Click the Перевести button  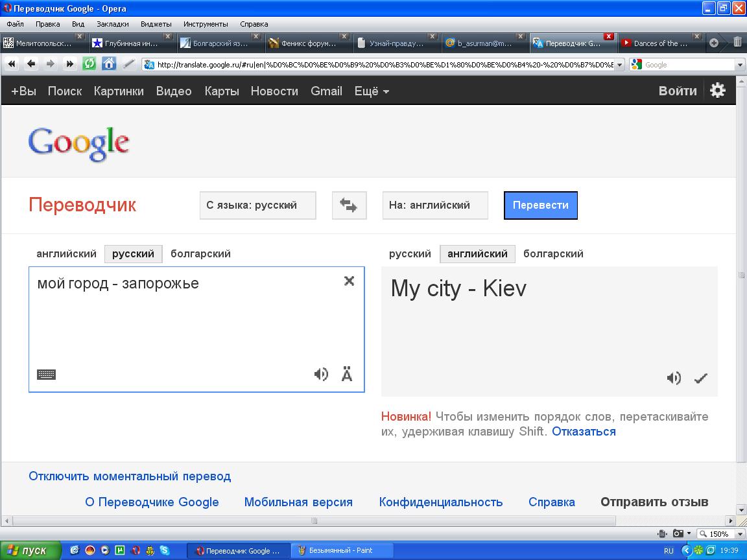(x=541, y=205)
